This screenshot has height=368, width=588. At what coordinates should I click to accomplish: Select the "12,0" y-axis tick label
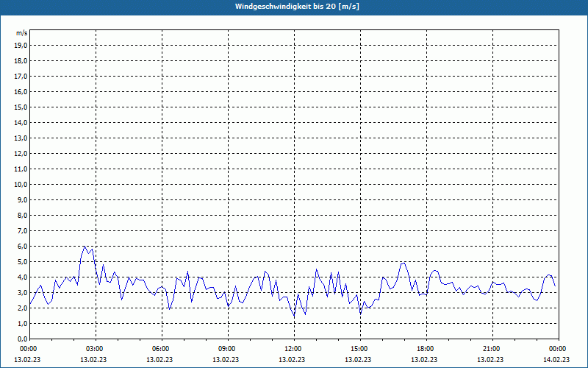pos(21,154)
